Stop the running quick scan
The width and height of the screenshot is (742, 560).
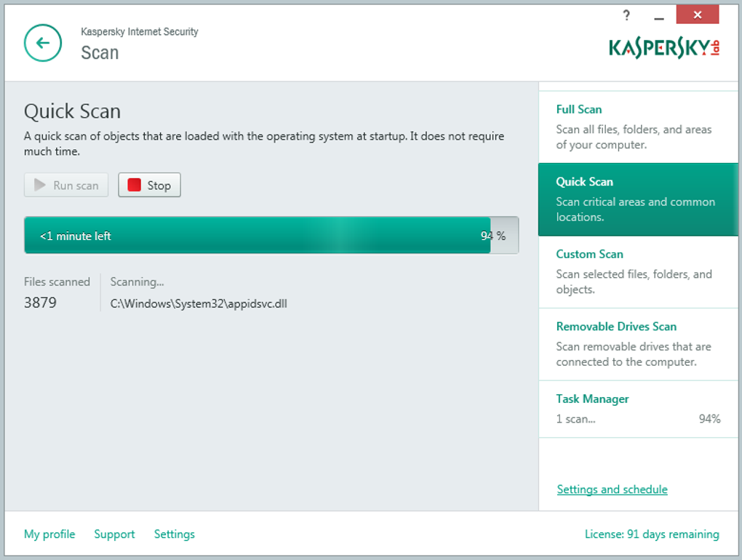tap(150, 185)
